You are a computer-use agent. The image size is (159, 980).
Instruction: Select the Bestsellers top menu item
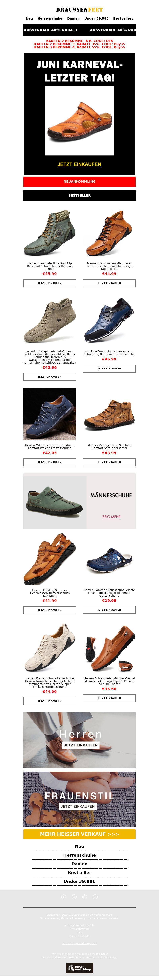[x=123, y=18]
